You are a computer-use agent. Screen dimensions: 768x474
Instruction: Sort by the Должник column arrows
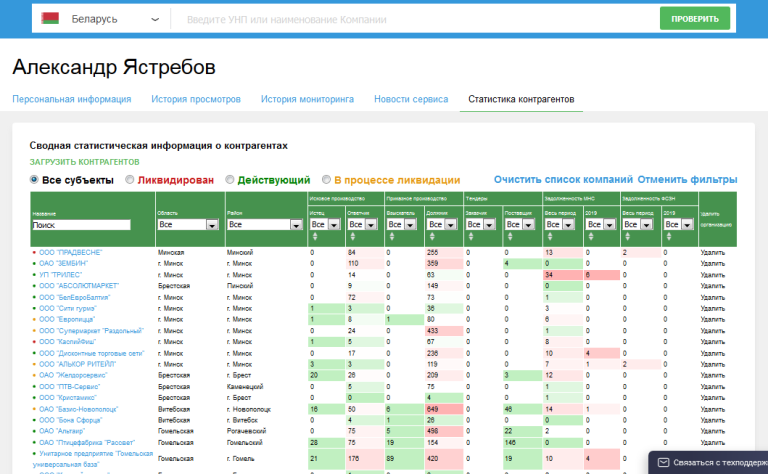(432, 237)
